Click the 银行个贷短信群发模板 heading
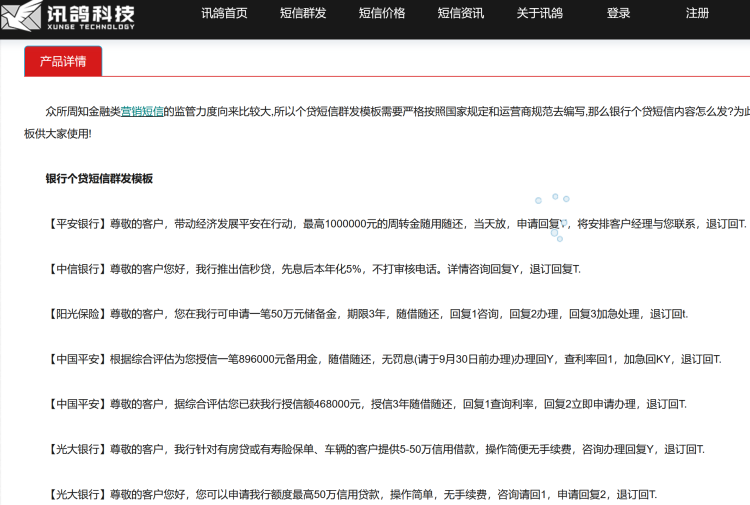The image size is (750, 505). (99, 179)
